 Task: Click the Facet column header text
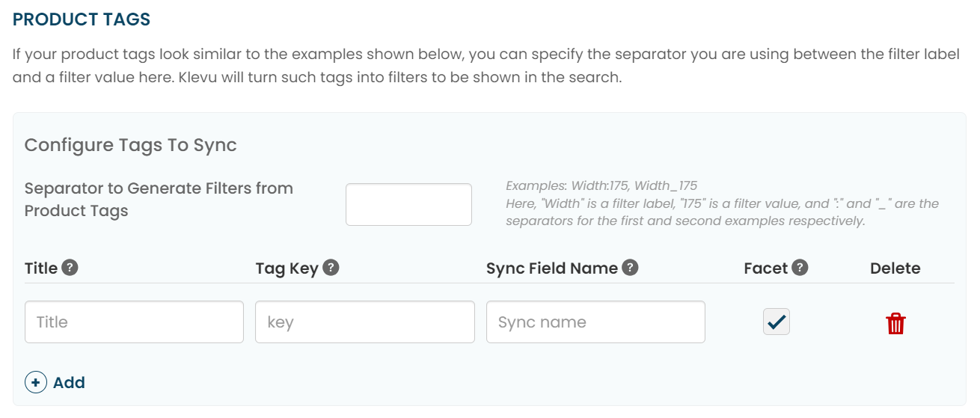click(766, 268)
